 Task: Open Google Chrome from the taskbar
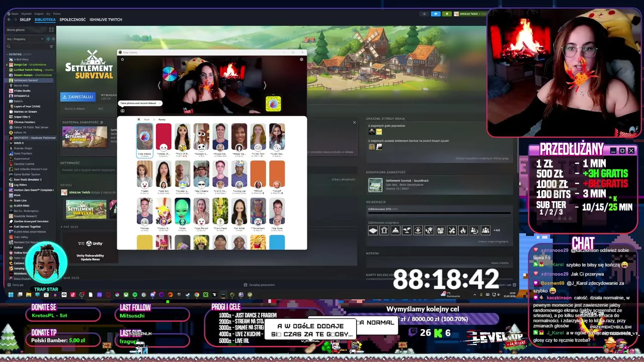[197, 295]
